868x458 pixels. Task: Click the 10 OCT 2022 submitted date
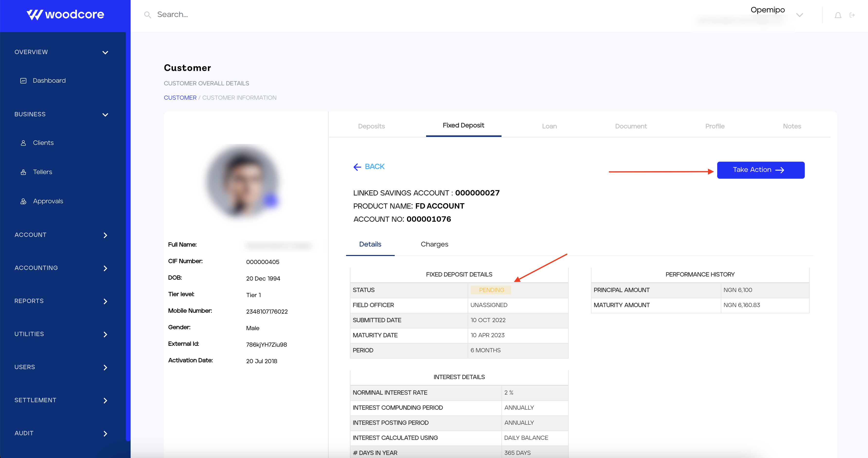pos(488,320)
